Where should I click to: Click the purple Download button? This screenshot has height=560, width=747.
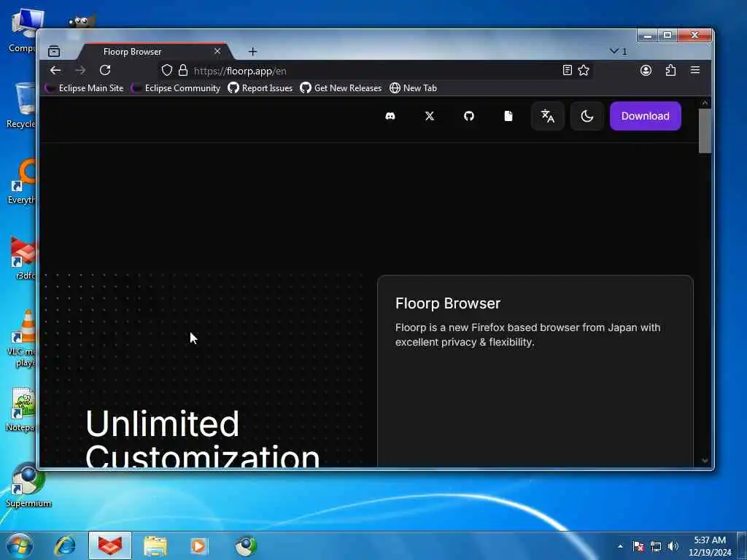click(x=645, y=116)
